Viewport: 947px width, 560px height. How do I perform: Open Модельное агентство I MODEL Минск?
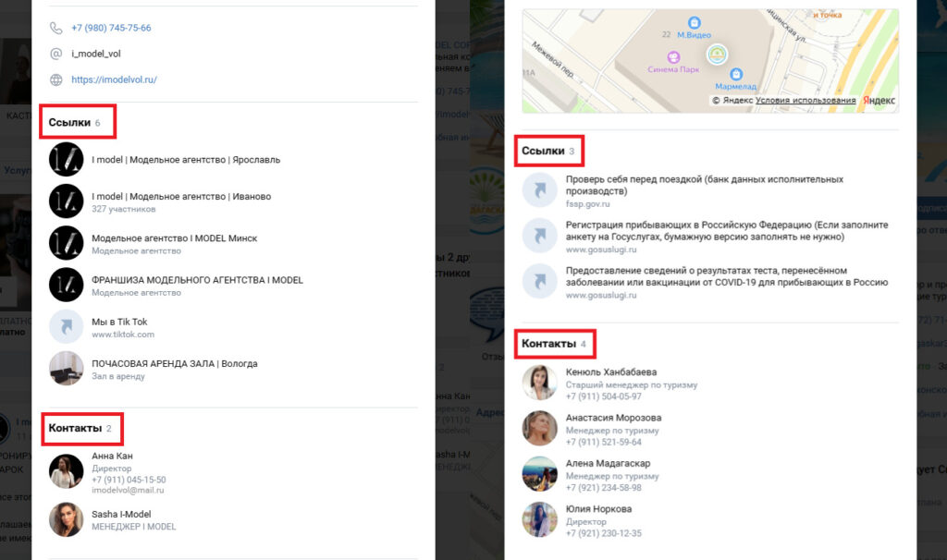[x=175, y=238]
